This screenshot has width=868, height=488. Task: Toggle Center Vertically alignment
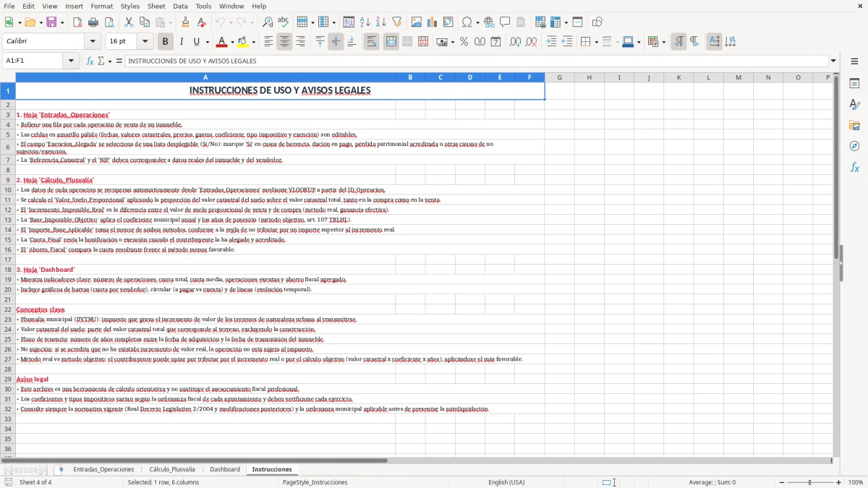tap(336, 42)
